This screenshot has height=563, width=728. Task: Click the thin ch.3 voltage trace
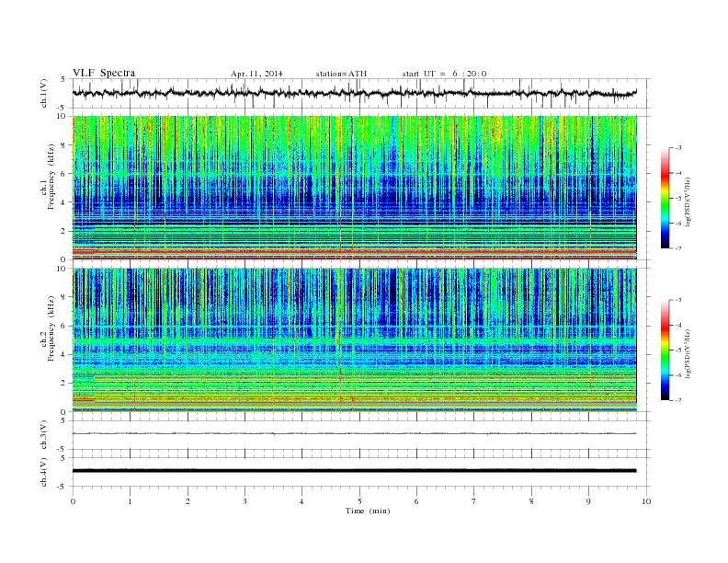coord(355,433)
